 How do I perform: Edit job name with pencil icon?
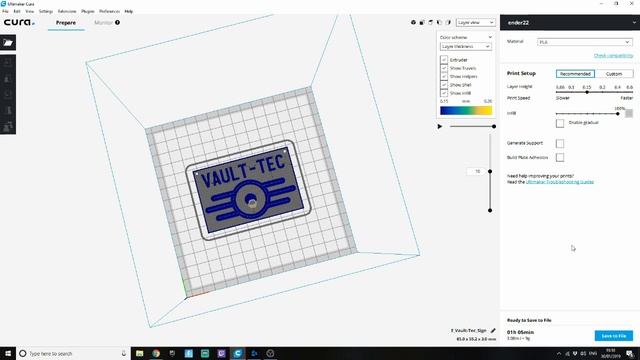(x=493, y=330)
